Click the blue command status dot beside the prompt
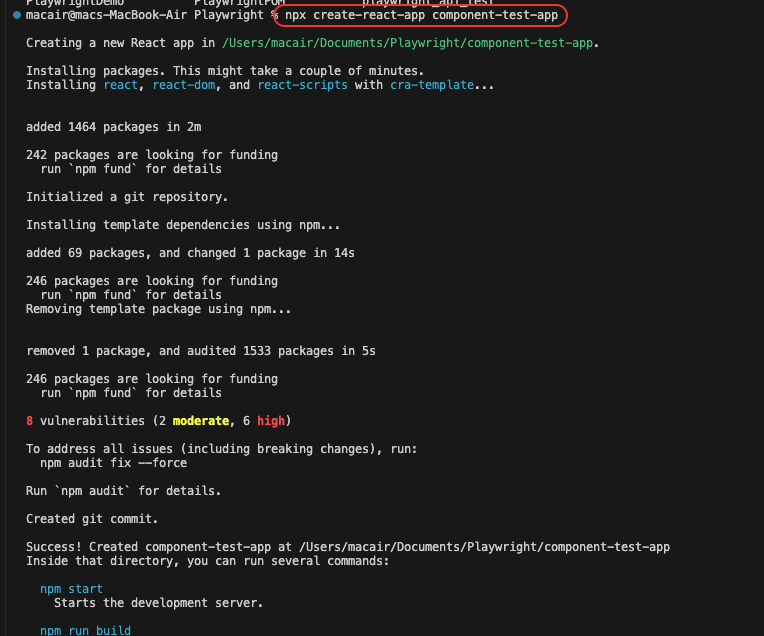Viewport: 764px width, 636px height. [x=17, y=15]
